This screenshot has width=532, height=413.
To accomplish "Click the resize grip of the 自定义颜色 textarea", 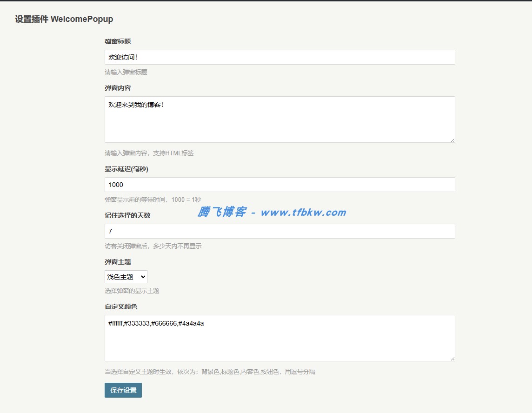I will (452, 357).
